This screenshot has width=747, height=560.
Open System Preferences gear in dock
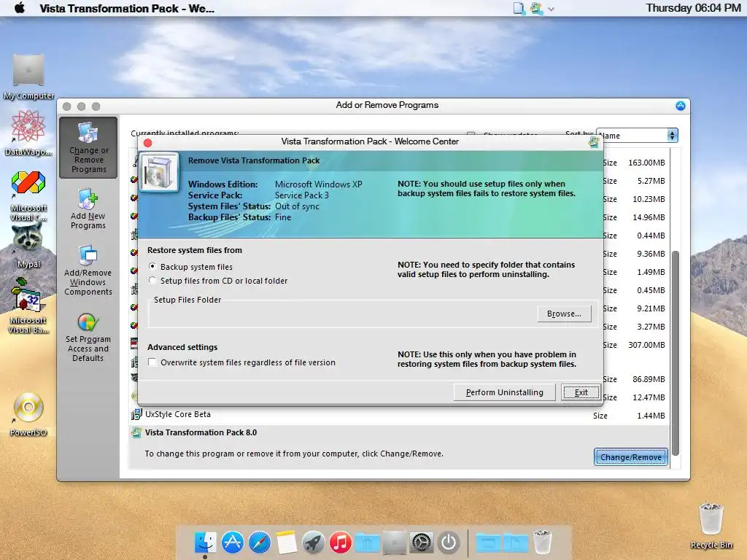[422, 542]
